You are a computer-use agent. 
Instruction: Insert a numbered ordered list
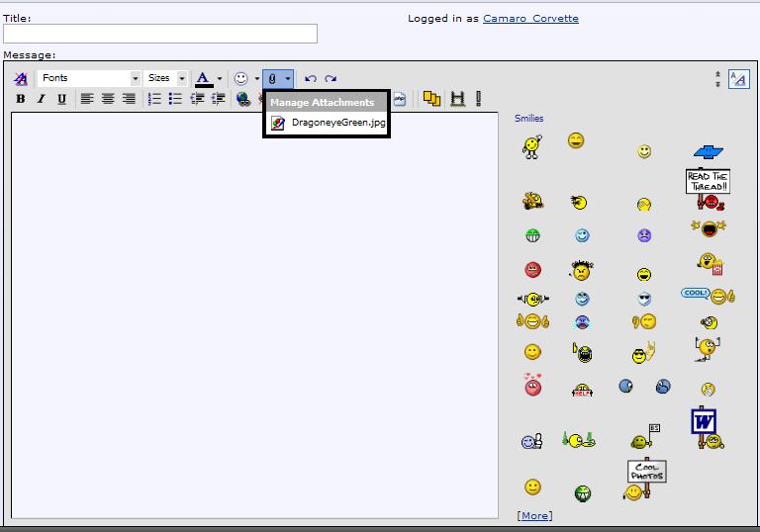coord(154,99)
